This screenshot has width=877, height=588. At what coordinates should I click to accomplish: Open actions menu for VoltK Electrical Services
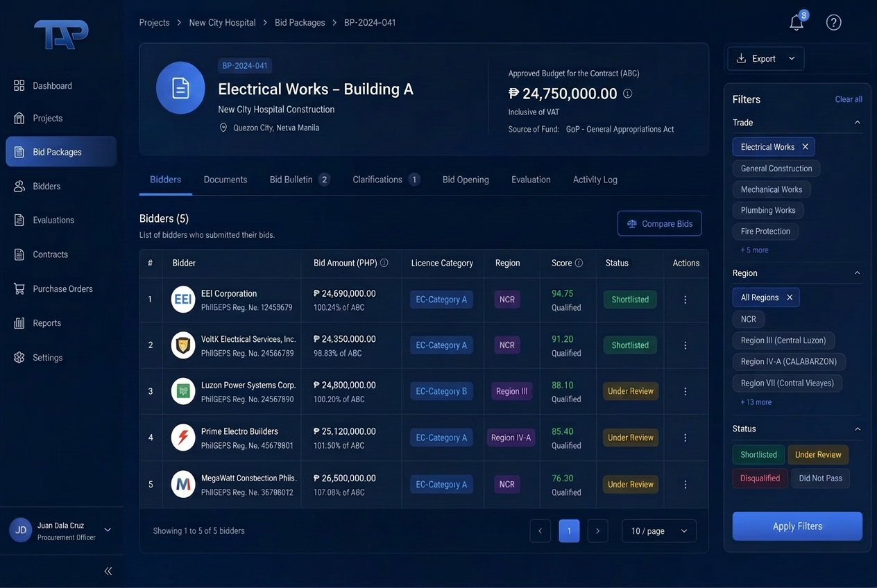(686, 345)
